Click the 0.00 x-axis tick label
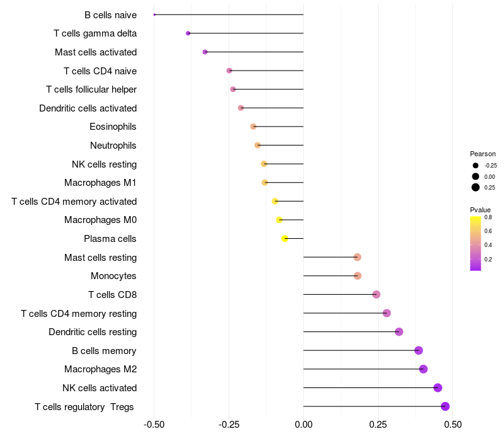This screenshot has width=504, height=441. click(x=304, y=425)
